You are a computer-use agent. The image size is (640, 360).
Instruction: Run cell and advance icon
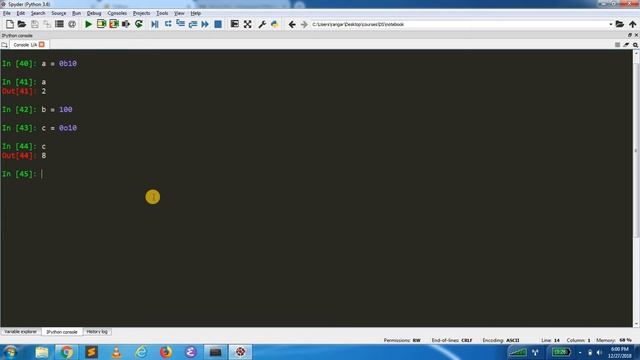click(x=113, y=24)
